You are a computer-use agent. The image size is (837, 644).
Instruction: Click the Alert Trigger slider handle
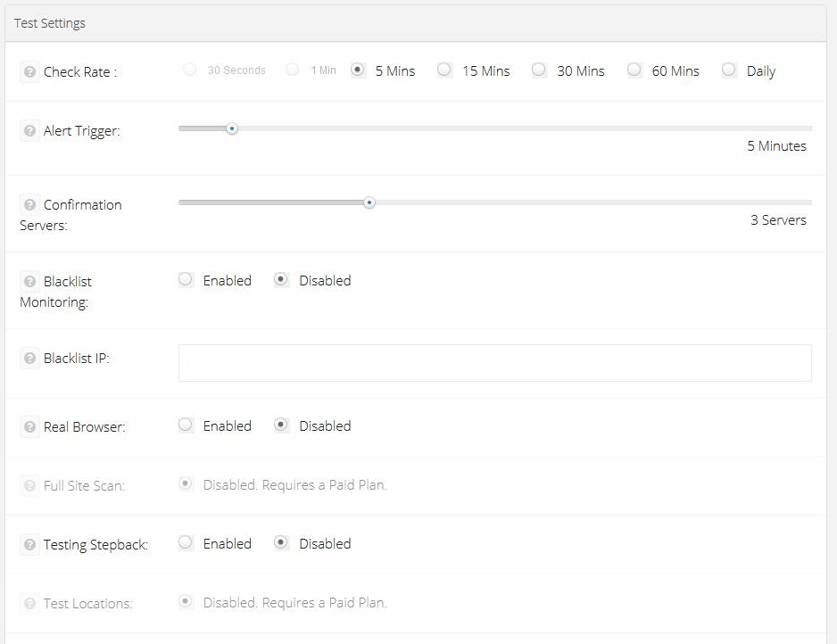tap(232, 128)
